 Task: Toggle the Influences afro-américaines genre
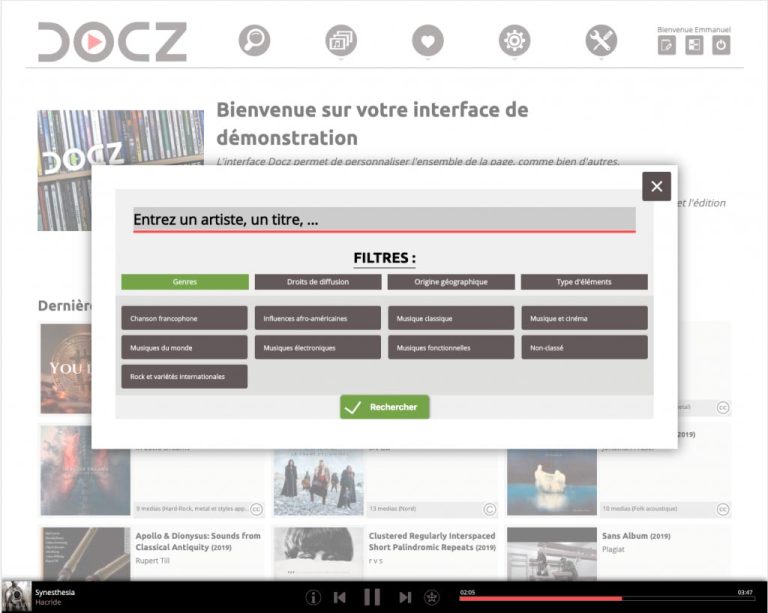(317, 318)
